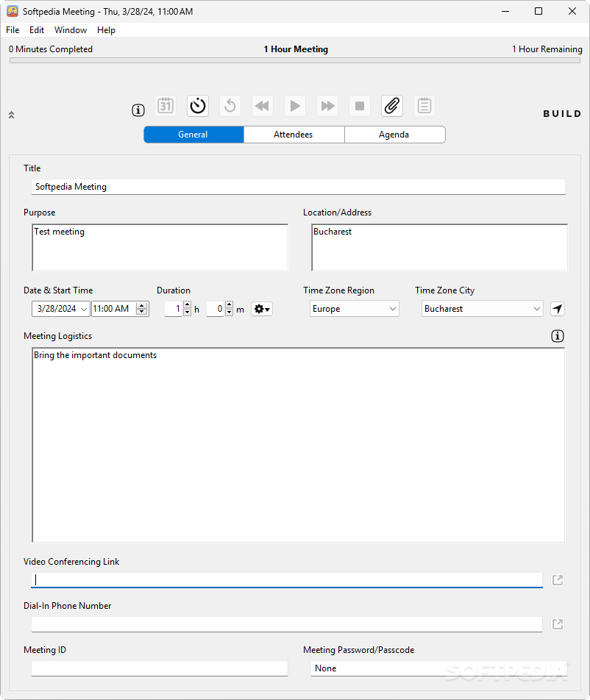Click into the Purpose text area
The image size is (590, 700).
click(160, 248)
